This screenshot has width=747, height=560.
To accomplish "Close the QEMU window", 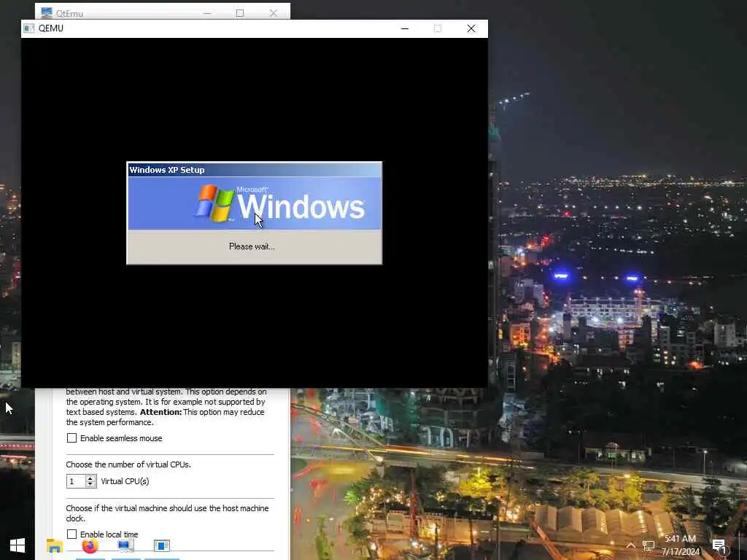I will [x=471, y=28].
